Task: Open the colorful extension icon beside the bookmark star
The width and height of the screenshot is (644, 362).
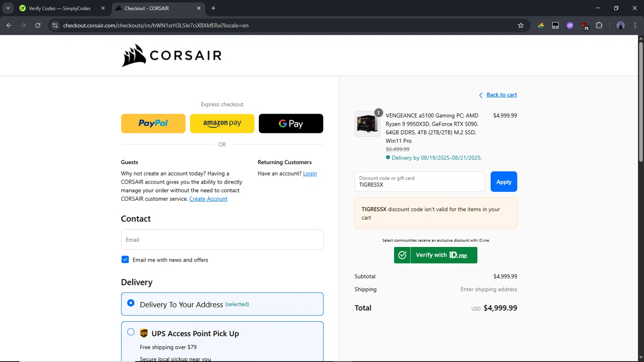Action: tap(541, 25)
